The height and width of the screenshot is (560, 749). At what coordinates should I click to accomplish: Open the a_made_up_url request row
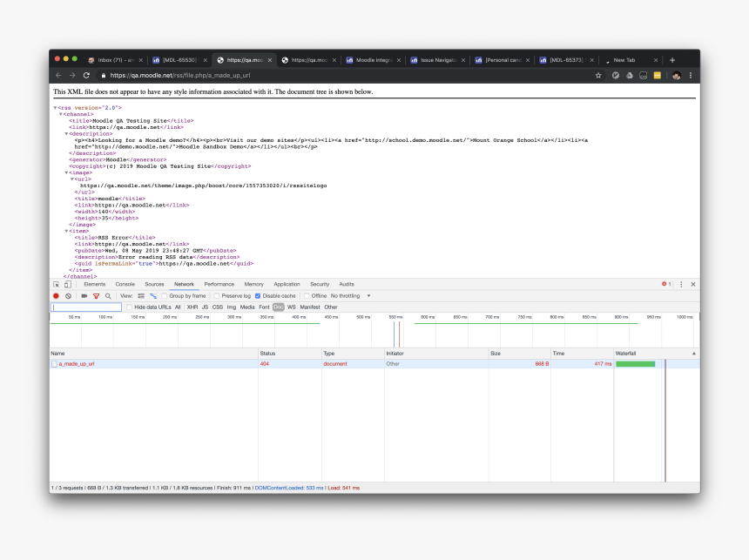point(374,364)
